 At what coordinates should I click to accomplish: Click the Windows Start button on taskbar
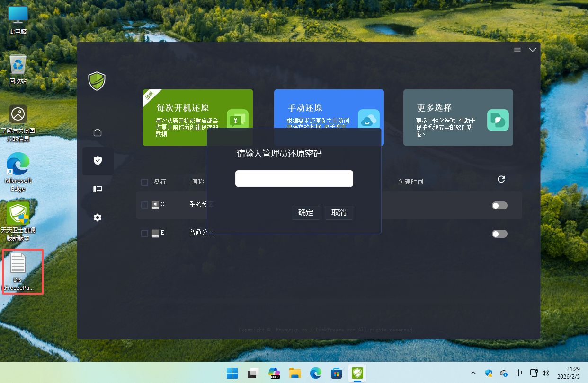click(x=232, y=373)
